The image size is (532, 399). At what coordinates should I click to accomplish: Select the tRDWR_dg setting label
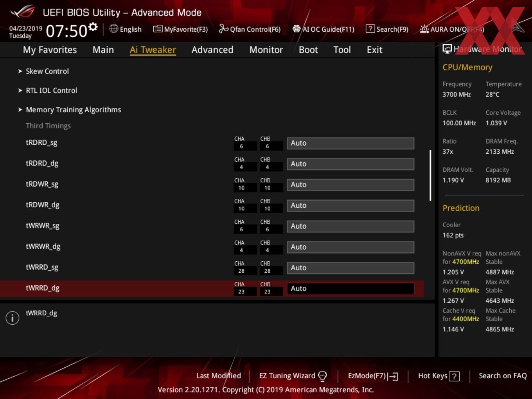[43, 205]
